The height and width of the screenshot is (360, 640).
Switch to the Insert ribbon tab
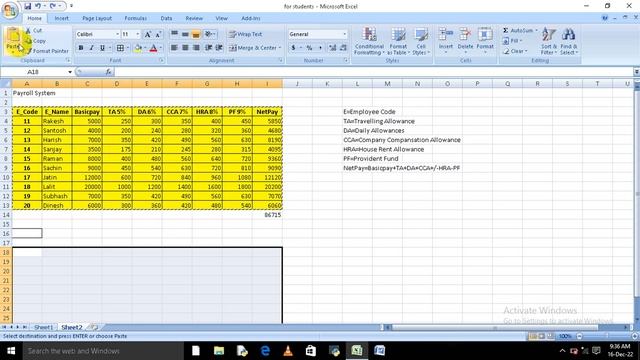62,18
